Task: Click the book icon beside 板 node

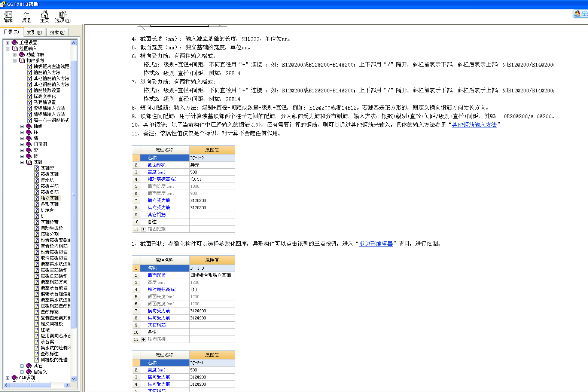Action: (29, 156)
